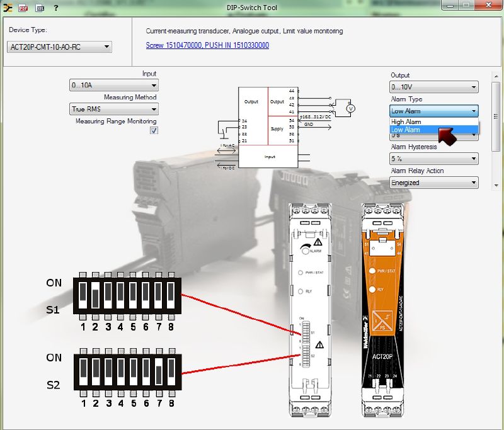This screenshot has height=430, width=504.
Task: Click the PWR / STAT LED on the orange module
Action: [371, 271]
